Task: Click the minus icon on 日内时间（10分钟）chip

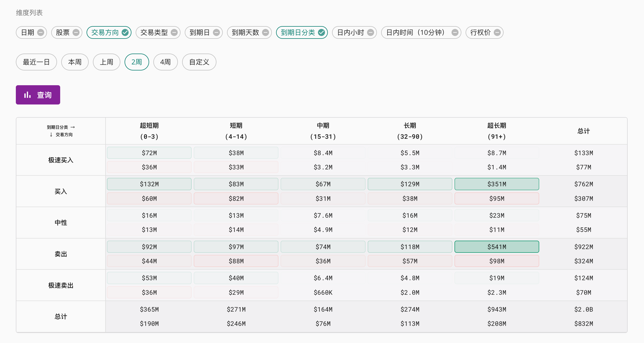Action: [455, 32]
